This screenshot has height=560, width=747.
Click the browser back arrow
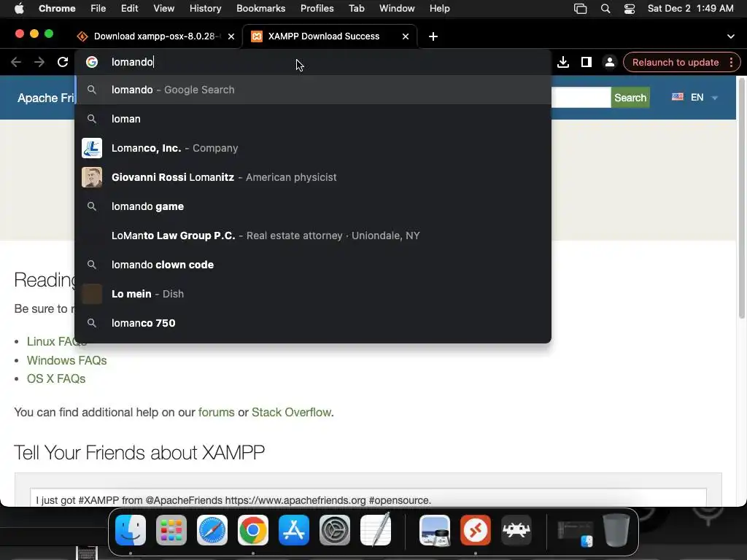[16, 63]
